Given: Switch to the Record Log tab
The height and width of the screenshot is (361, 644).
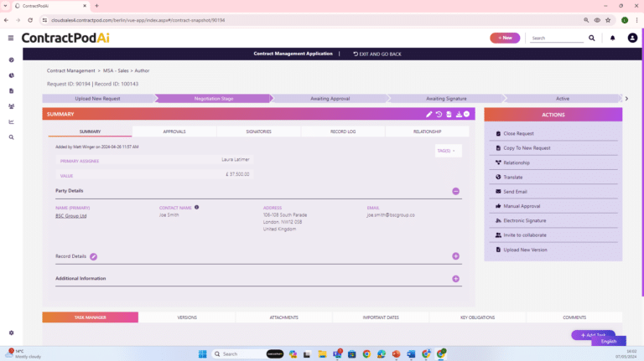Looking at the screenshot, I should 343,132.
